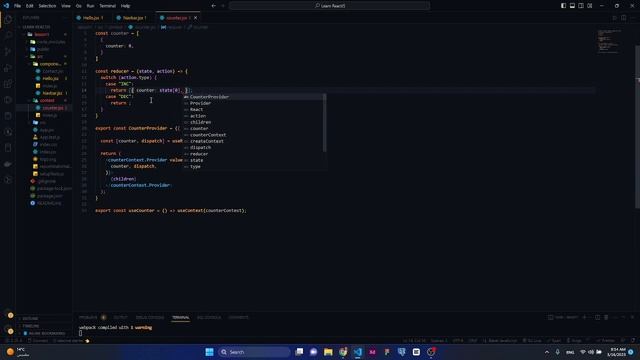Click the new terminal plus icon

pos(584,317)
